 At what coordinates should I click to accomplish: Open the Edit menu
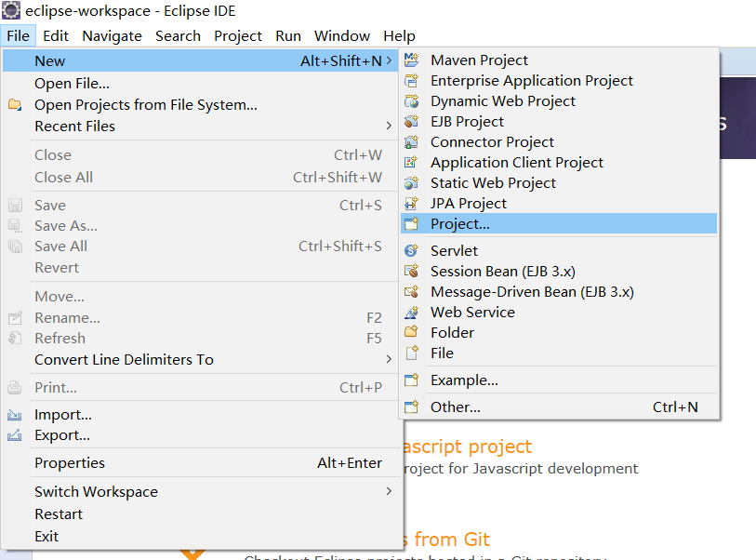56,36
